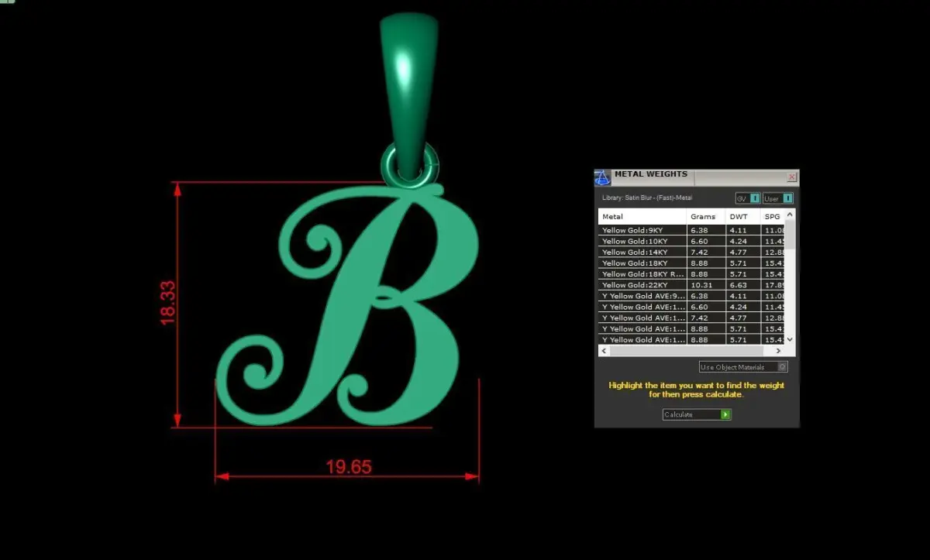930x560 pixels.
Task: Click the DWT column header
Action: click(x=742, y=217)
